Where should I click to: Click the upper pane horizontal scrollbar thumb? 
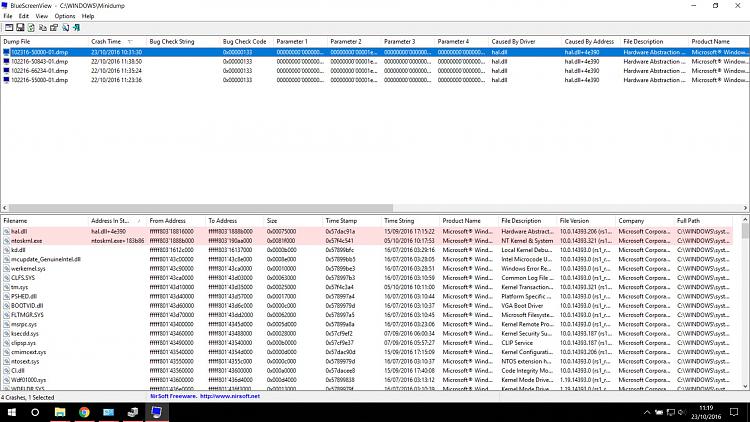(201, 208)
